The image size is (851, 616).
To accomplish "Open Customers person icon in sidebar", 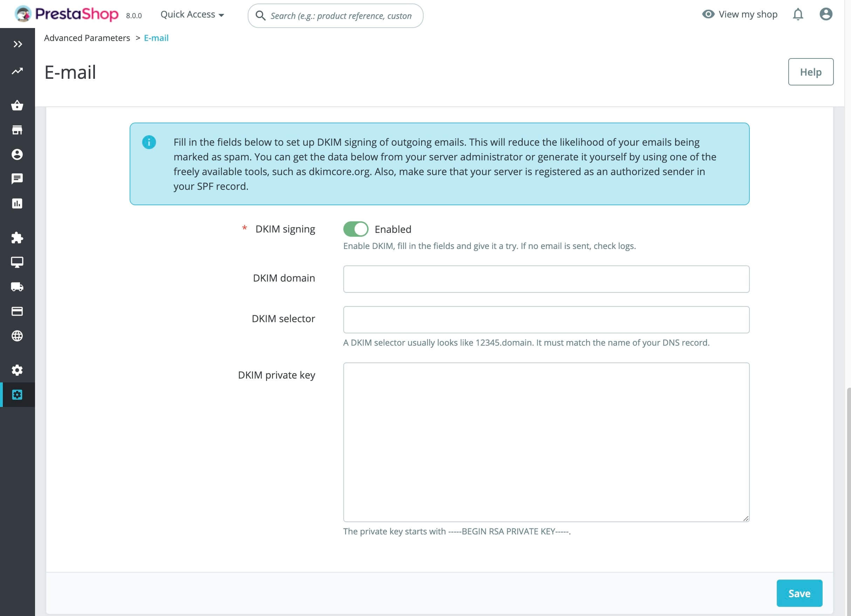I will pyautogui.click(x=17, y=154).
